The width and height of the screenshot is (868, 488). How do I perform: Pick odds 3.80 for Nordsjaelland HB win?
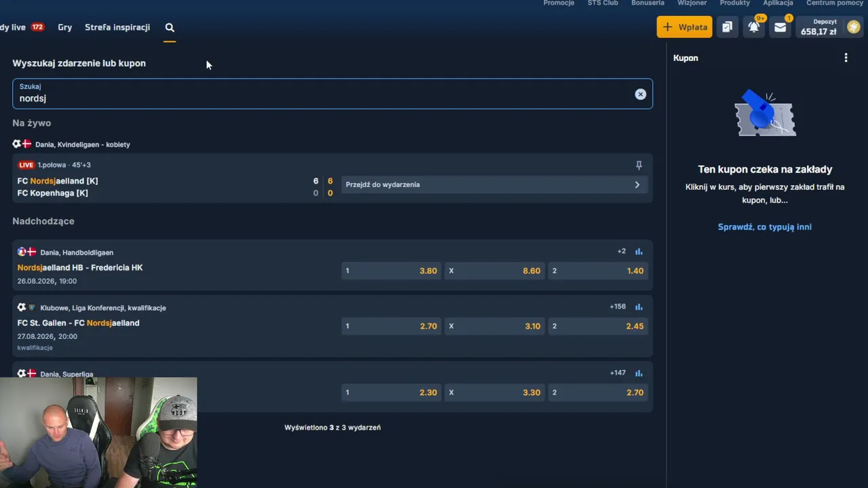pyautogui.click(x=391, y=271)
